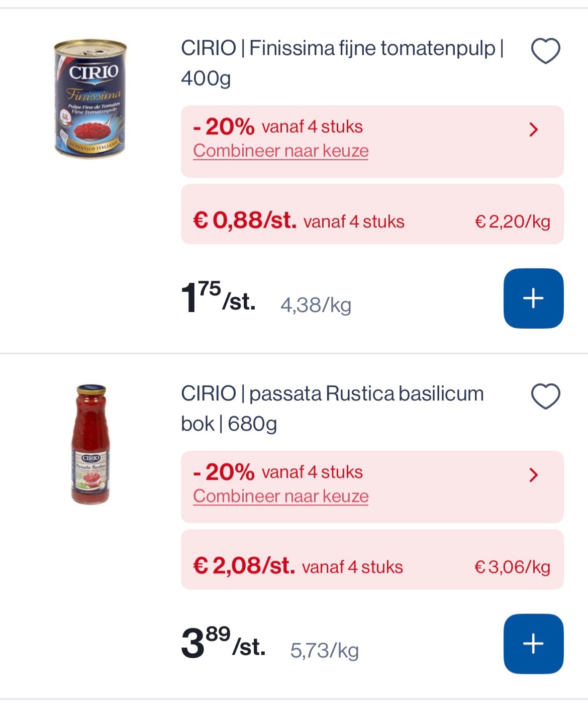Tap the '- 20% vanaf 4 stuks' passata label
588x703 pixels.
pos(278,471)
